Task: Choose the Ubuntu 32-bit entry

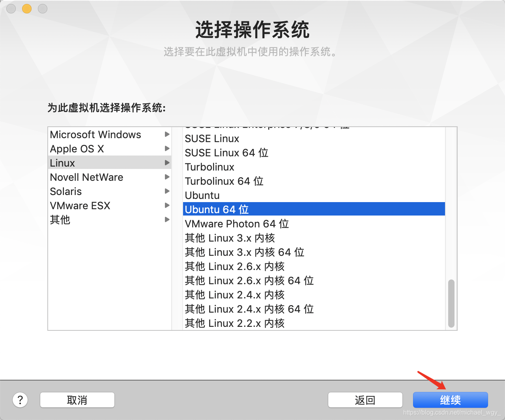Action: pos(314,195)
